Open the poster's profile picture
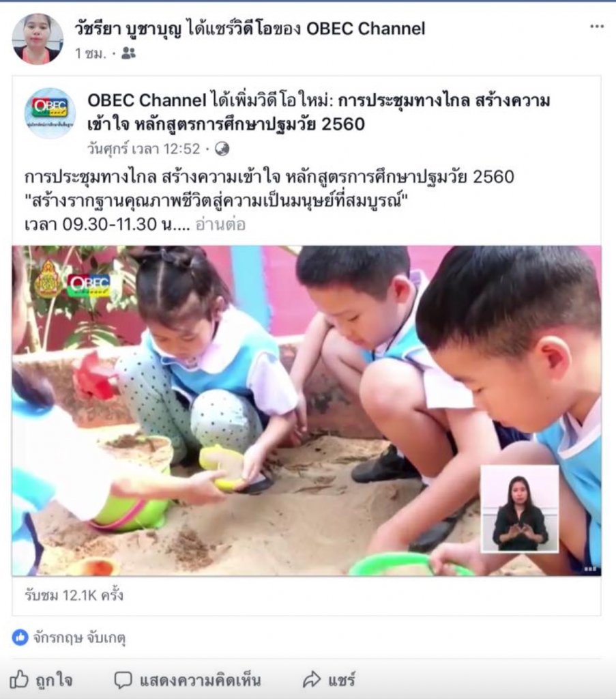This screenshot has width=616, height=699. 38,39
